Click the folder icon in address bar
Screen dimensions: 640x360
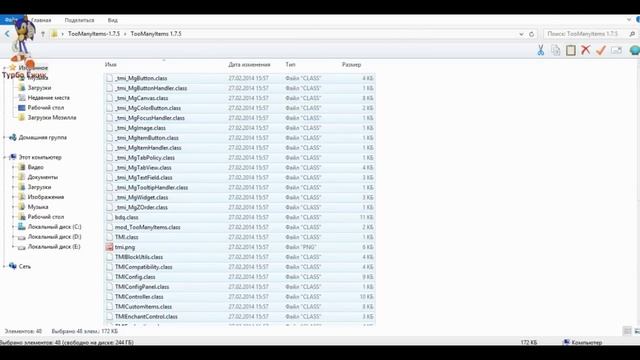click(54, 34)
